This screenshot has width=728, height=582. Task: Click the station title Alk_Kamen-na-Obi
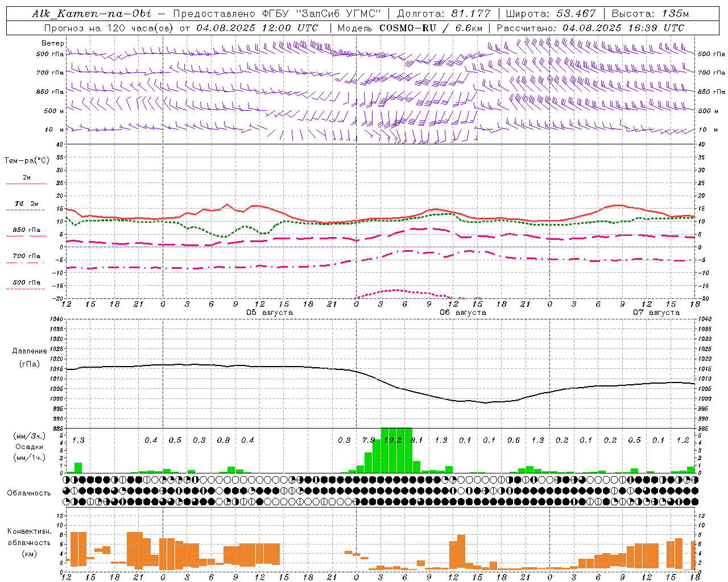[92, 14]
